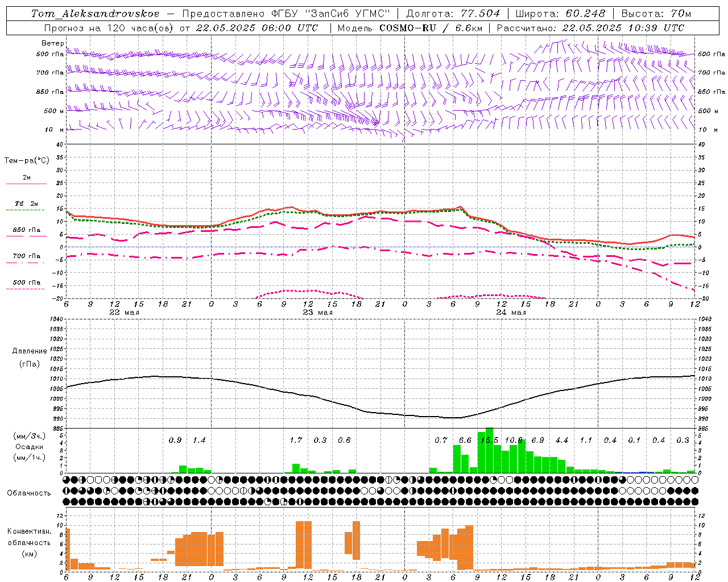Click the latitude value Широта: 60.248
The width and height of the screenshot is (728, 582).
click(560, 14)
